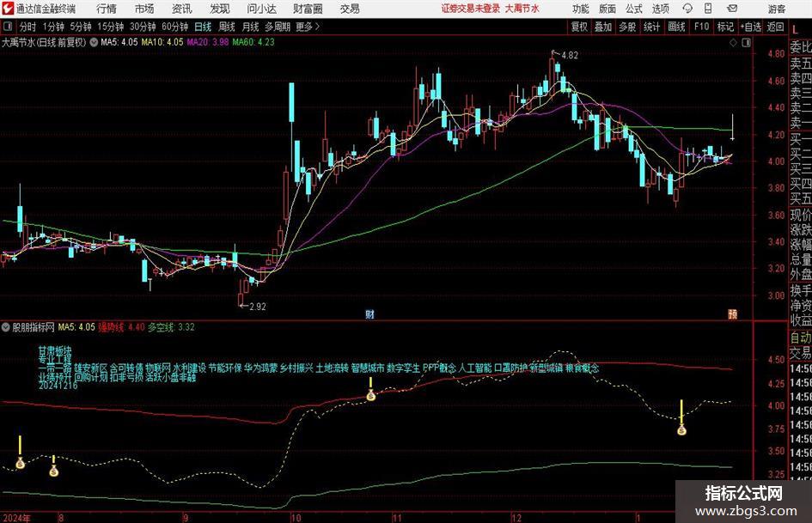The height and width of the screenshot is (523, 812).
Task: Click the diamond icon at chart top right
Action: click(733, 43)
